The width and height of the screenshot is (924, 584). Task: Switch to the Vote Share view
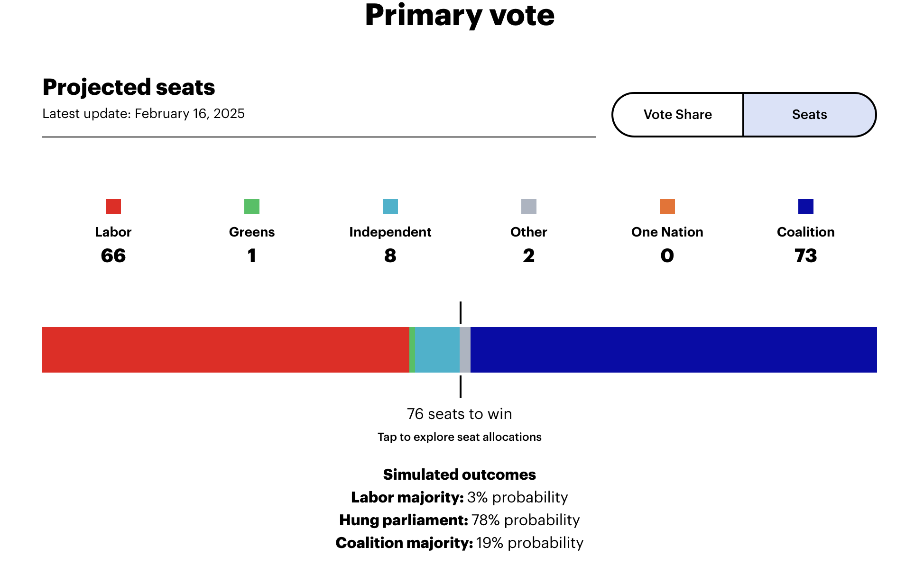[x=677, y=115]
